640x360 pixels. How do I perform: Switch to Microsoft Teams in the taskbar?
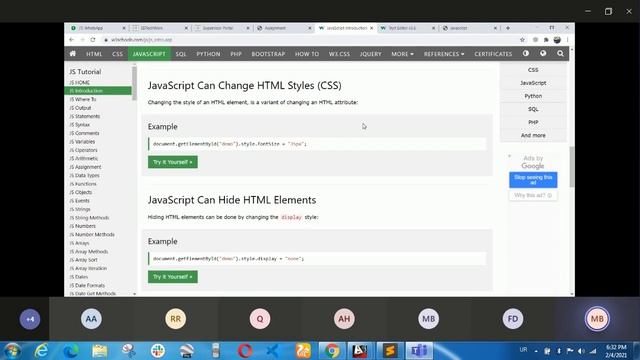[419, 351]
